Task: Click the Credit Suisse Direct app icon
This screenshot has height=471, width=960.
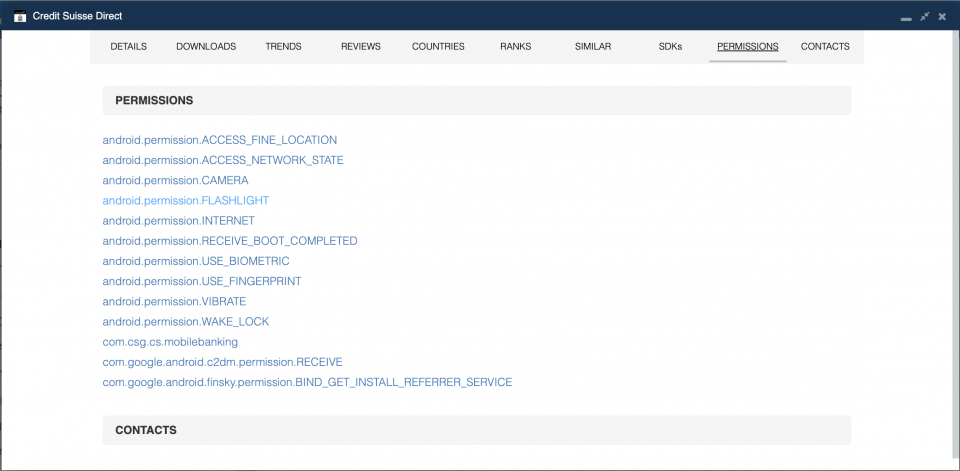Action: (20, 17)
